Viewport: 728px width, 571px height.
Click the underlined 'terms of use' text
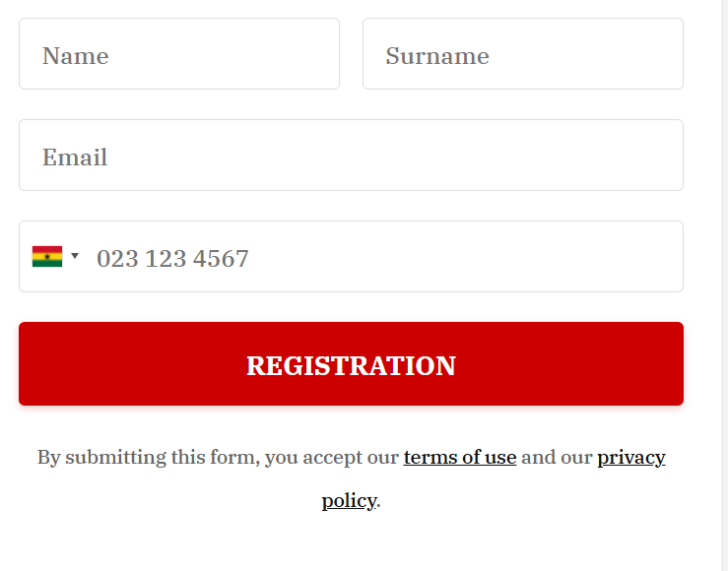[460, 458]
